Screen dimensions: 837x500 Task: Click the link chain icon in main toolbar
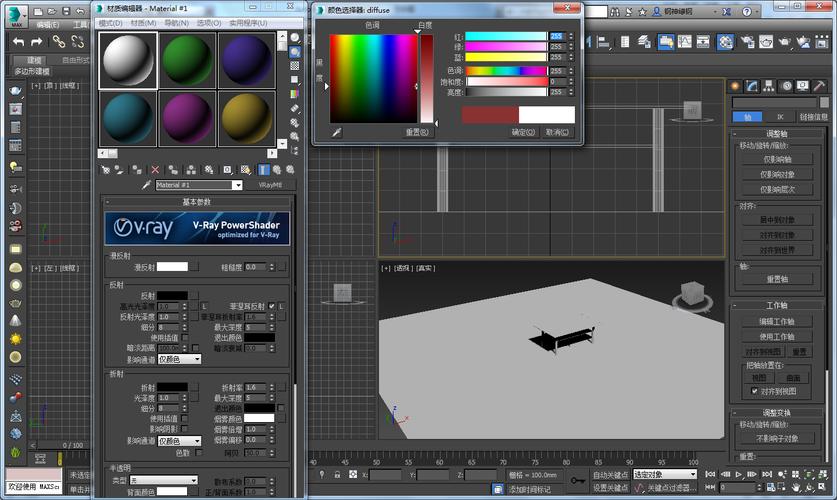(59, 41)
